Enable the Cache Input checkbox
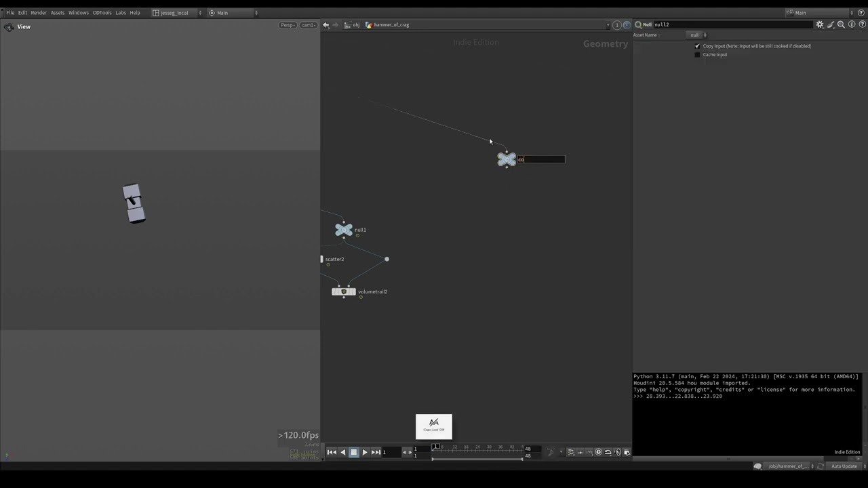Screen dimensions: 868x488 tap(697, 55)
